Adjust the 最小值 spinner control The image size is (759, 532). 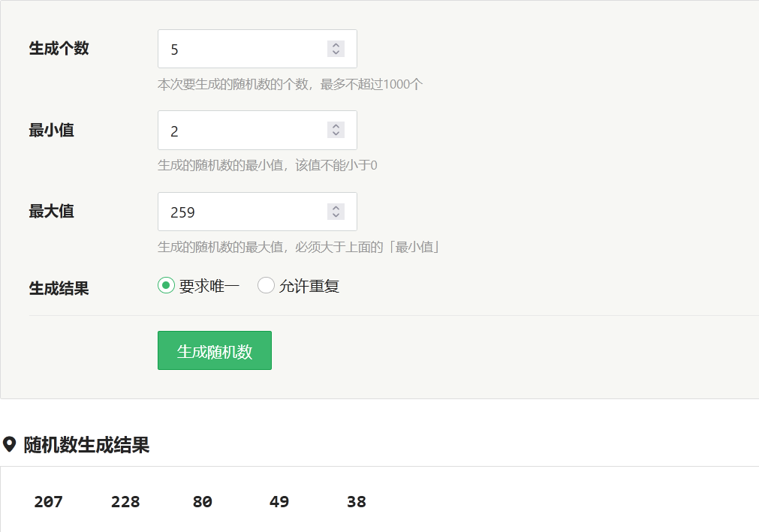point(336,130)
